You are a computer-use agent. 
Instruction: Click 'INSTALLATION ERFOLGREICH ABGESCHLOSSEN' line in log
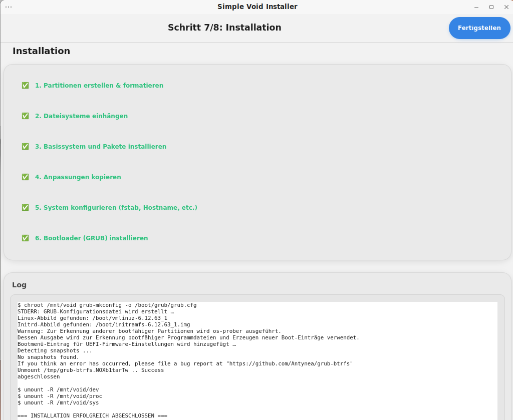pyautogui.click(x=92, y=416)
